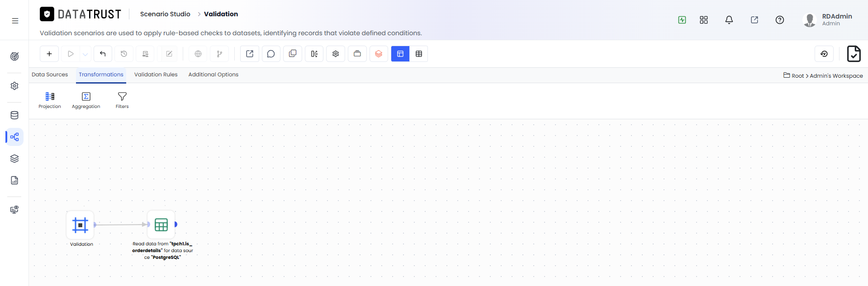Switch to the Data Sources tab

coord(50,75)
